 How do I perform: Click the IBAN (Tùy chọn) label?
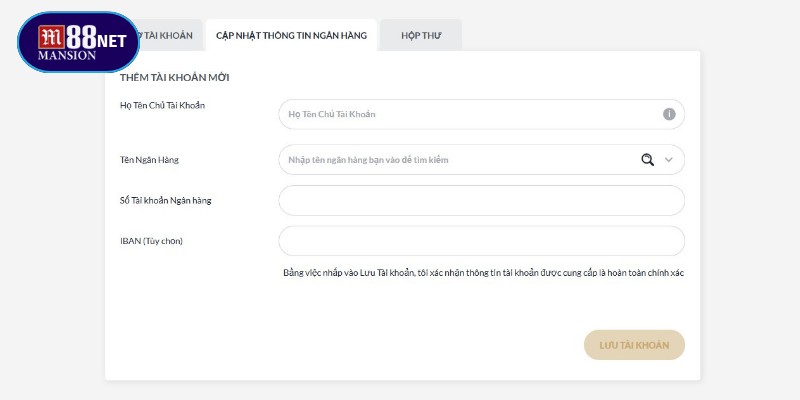[151, 241]
